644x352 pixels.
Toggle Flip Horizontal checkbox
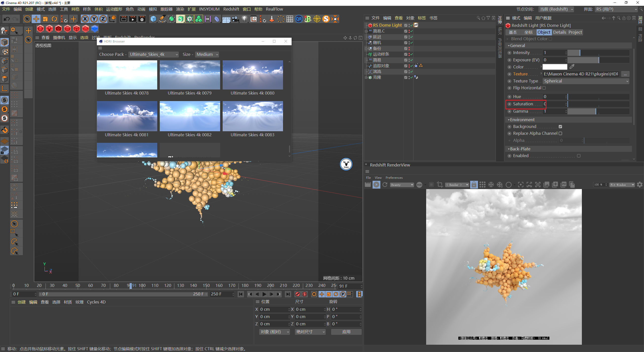[x=544, y=88]
